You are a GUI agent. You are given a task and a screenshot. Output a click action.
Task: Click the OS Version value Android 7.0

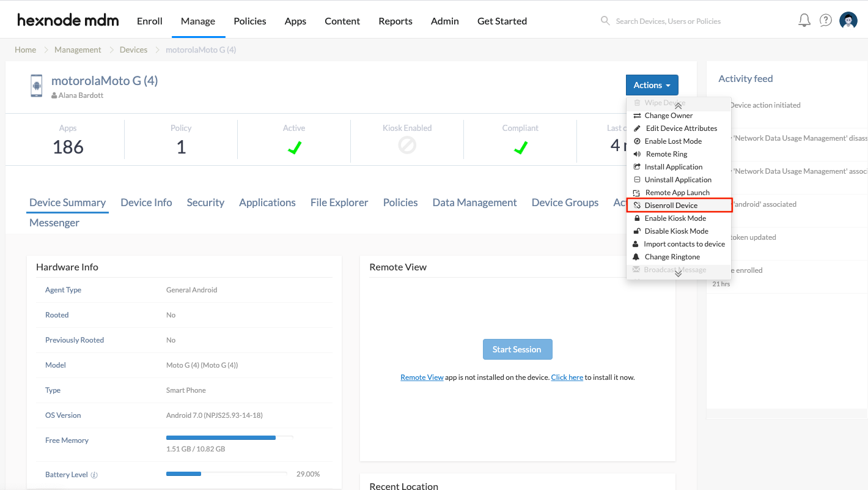pos(215,415)
